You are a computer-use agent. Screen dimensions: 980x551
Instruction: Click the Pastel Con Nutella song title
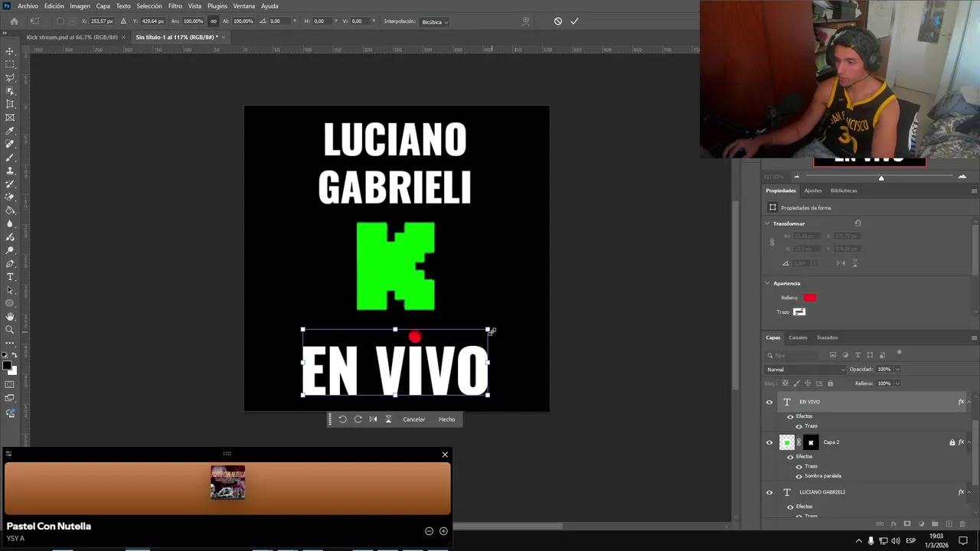pos(49,526)
